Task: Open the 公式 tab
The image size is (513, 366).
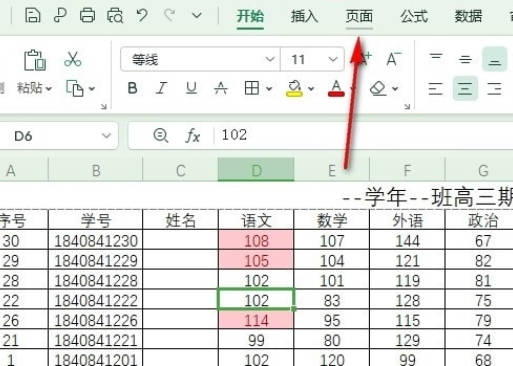Action: (x=414, y=16)
